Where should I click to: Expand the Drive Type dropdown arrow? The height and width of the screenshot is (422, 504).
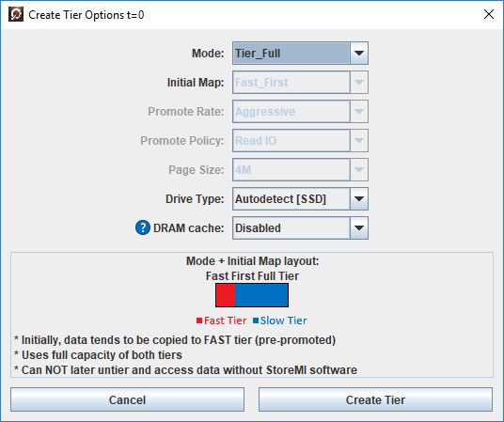pyautogui.click(x=358, y=199)
